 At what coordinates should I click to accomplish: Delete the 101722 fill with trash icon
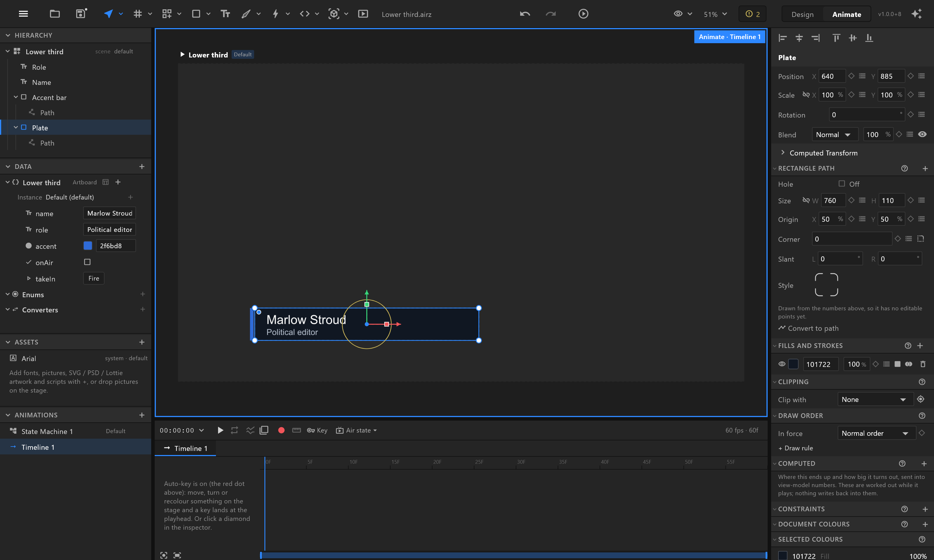923,364
